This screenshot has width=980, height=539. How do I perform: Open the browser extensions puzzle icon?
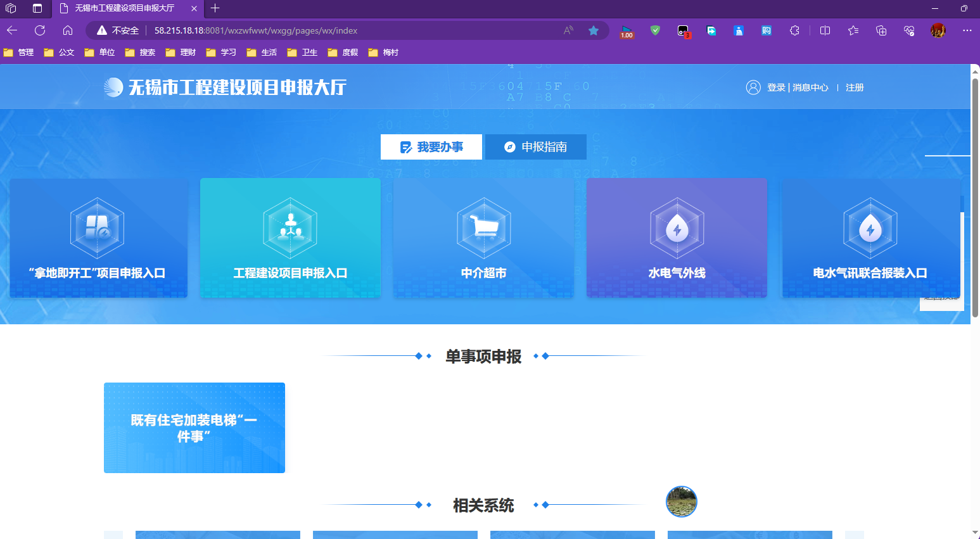tap(794, 30)
